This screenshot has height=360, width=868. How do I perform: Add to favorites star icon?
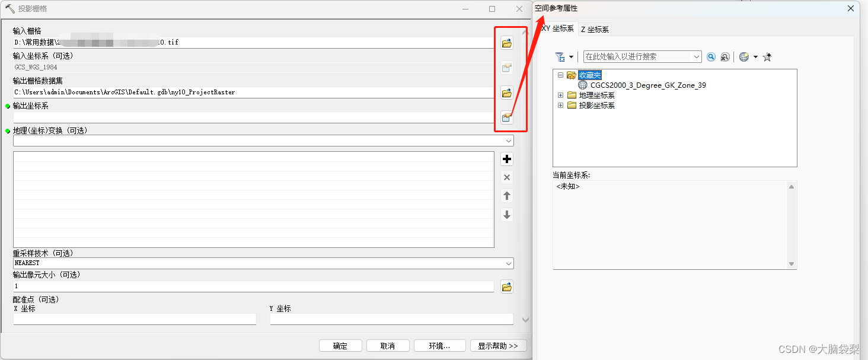pos(767,57)
